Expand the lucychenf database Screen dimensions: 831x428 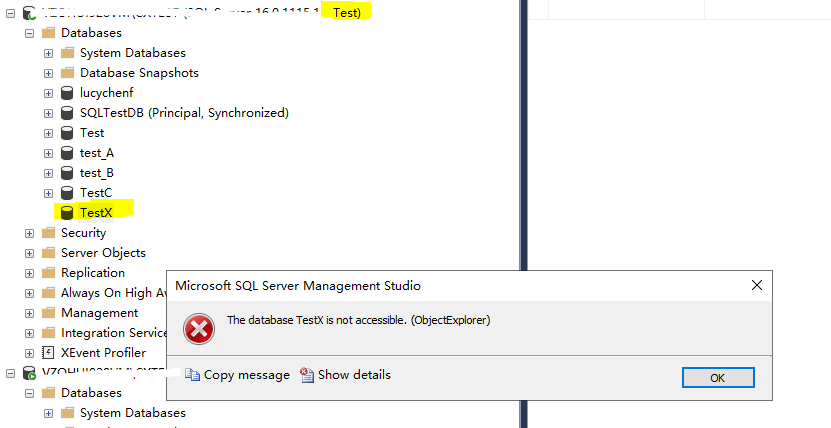[x=48, y=94]
